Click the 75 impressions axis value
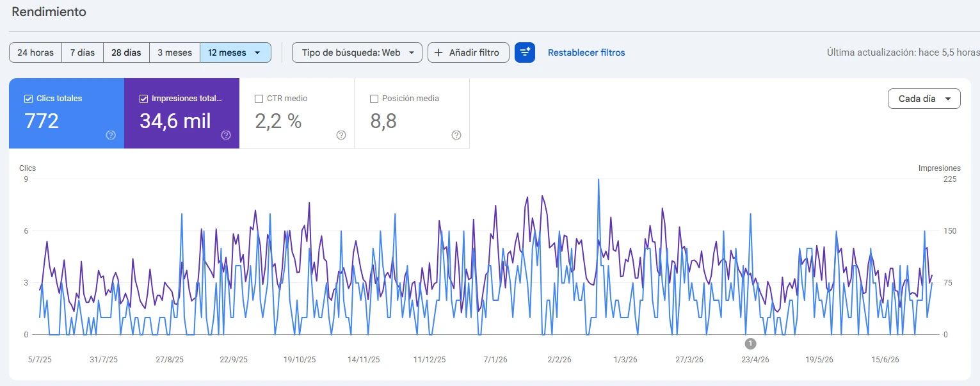Viewport: 980px width, 386px height. pos(948,283)
